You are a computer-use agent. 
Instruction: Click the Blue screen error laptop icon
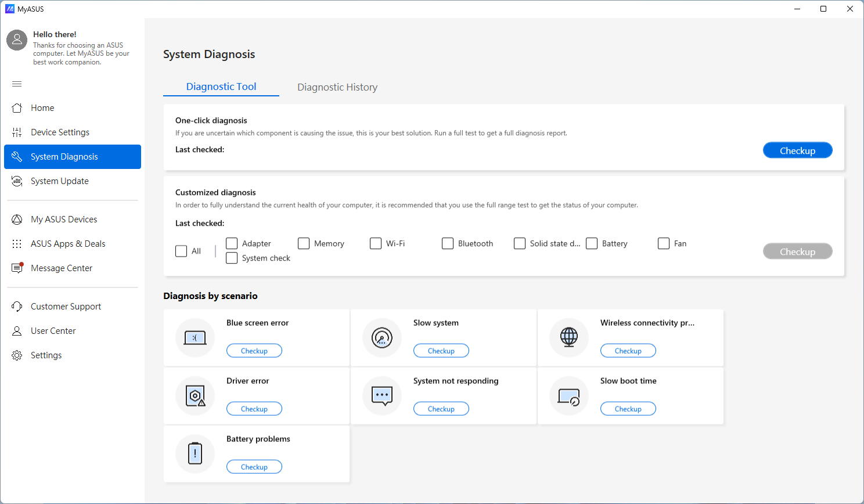point(195,337)
